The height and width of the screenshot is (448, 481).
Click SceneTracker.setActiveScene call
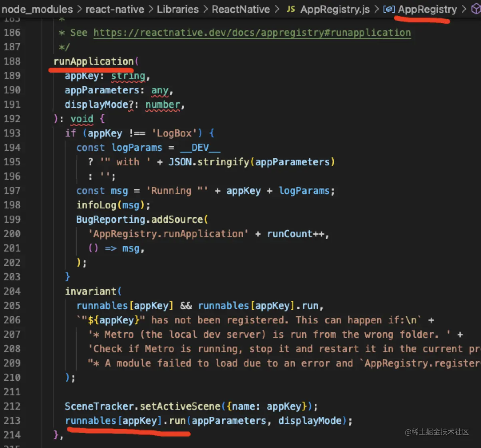pyautogui.click(x=191, y=406)
